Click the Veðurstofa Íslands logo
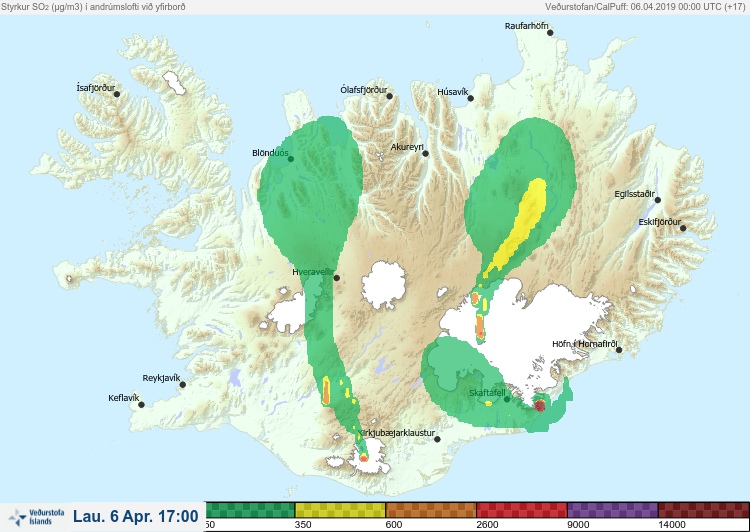Image resolution: width=750 pixels, height=532 pixels. (36, 517)
